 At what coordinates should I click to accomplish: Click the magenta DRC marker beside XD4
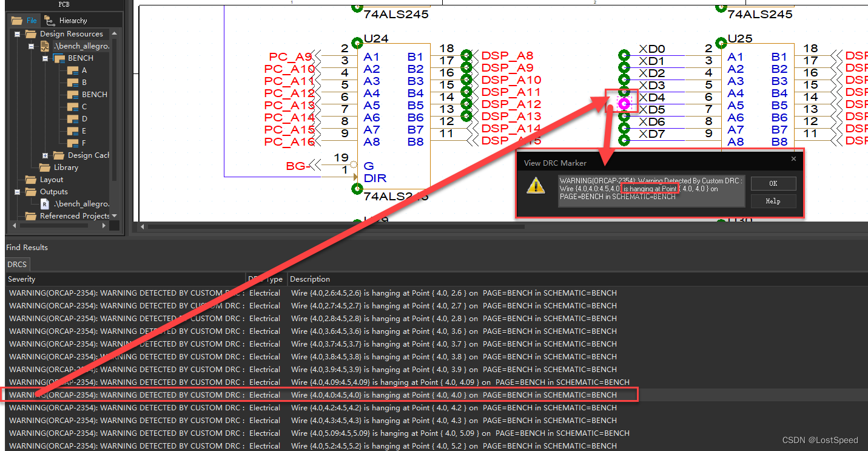(624, 104)
